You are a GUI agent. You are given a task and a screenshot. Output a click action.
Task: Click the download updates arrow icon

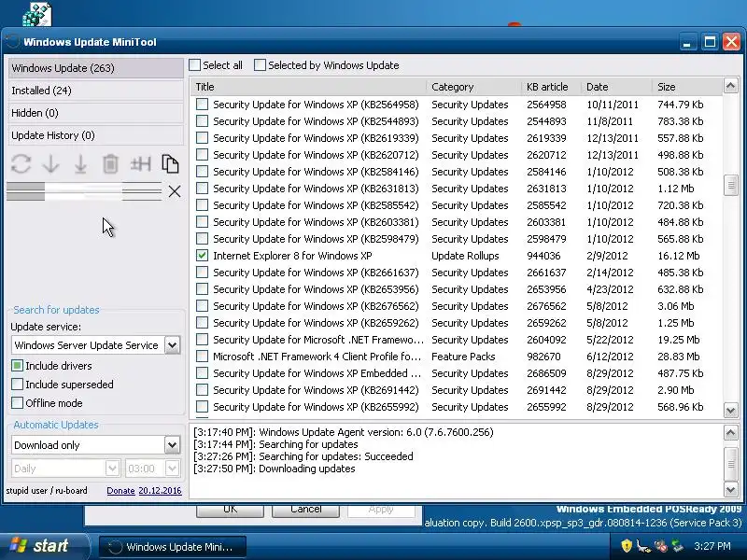[x=50, y=164]
